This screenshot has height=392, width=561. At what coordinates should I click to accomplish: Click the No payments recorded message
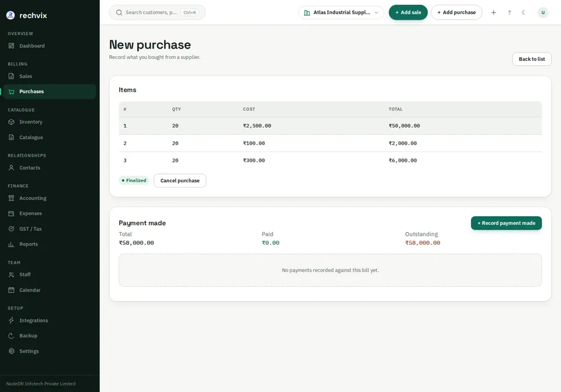(330, 270)
